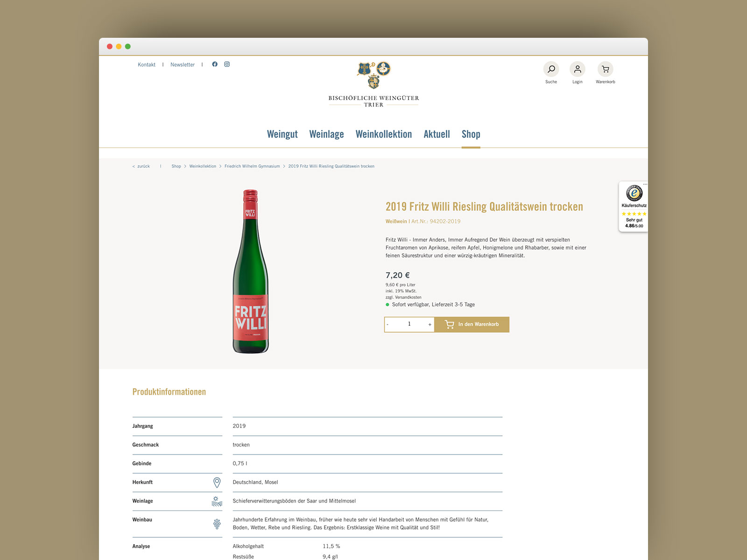The height and width of the screenshot is (560, 747).
Task: Open the Newsletter link
Action: [183, 65]
